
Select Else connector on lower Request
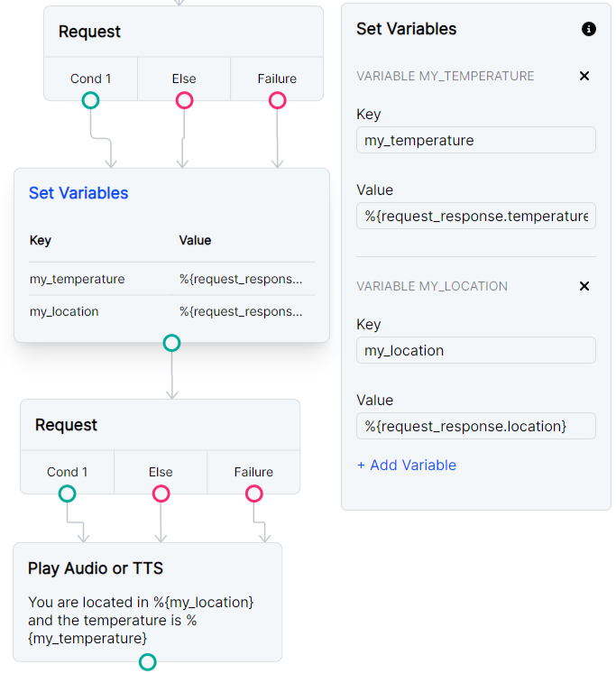[161, 493]
